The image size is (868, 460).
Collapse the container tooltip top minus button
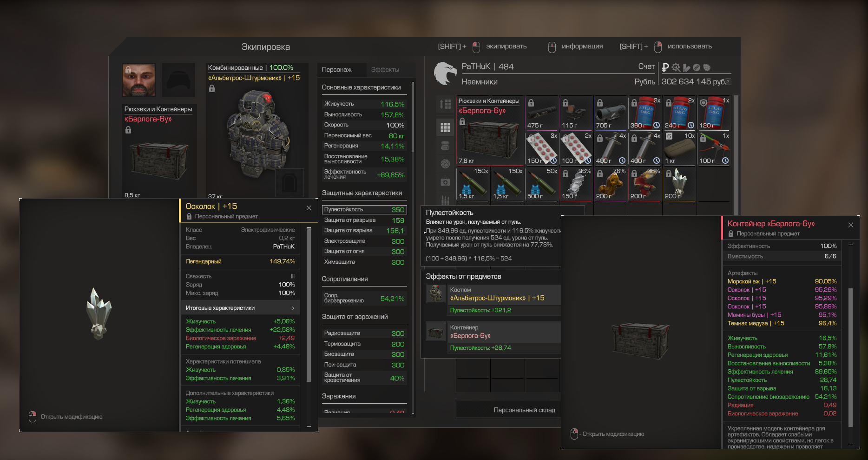click(x=850, y=245)
